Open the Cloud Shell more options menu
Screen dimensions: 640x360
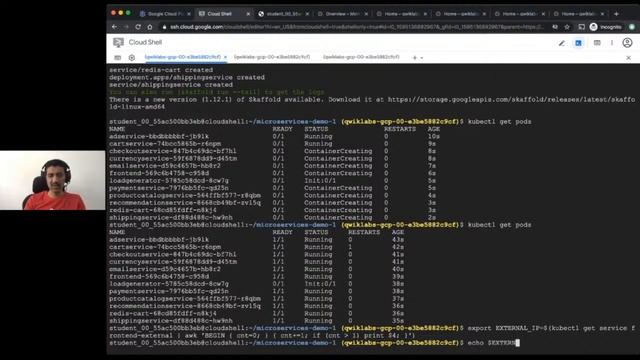pyautogui.click(x=612, y=43)
